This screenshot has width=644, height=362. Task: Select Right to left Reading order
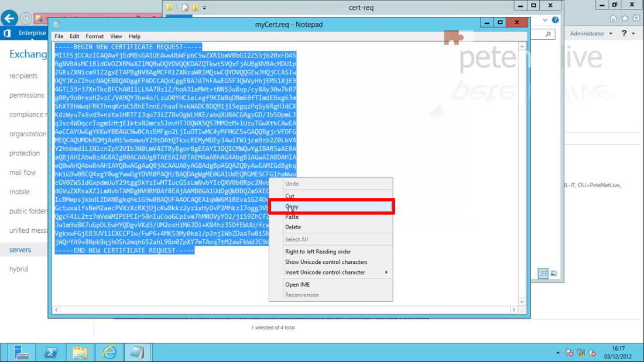click(331, 251)
